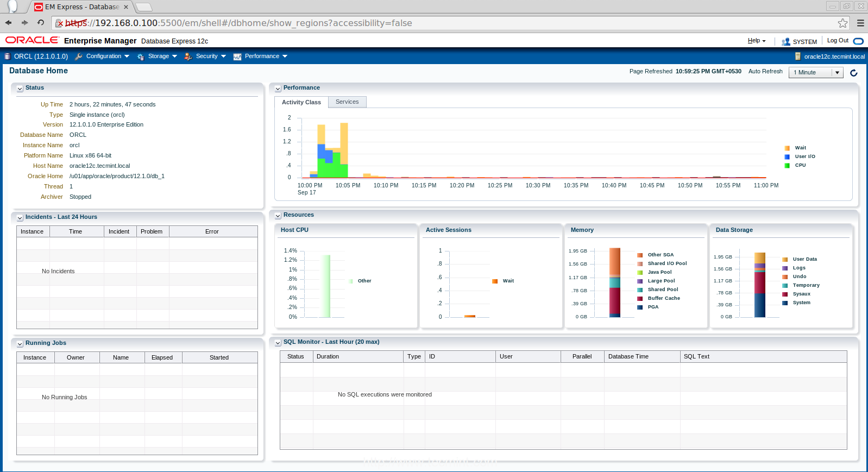Image resolution: width=868 pixels, height=472 pixels.
Task: Open the Help menu link
Action: 754,41
